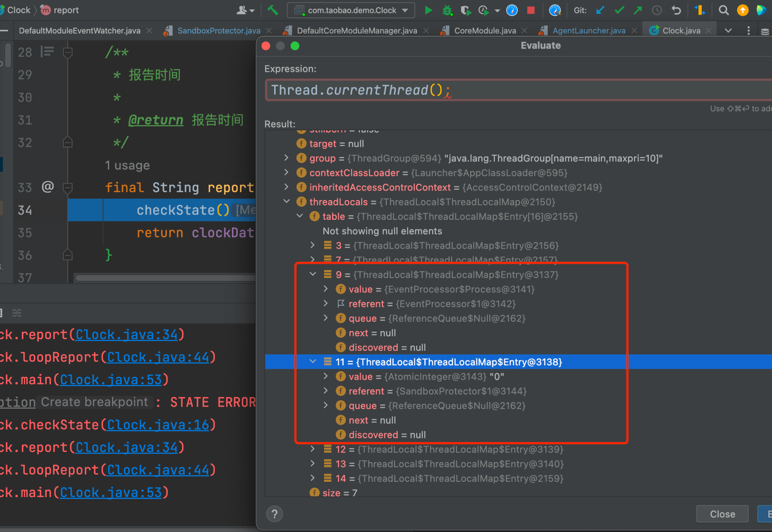Switch to the CoreModule.java tab
Viewport: 772px width, 532px height.
coord(485,31)
